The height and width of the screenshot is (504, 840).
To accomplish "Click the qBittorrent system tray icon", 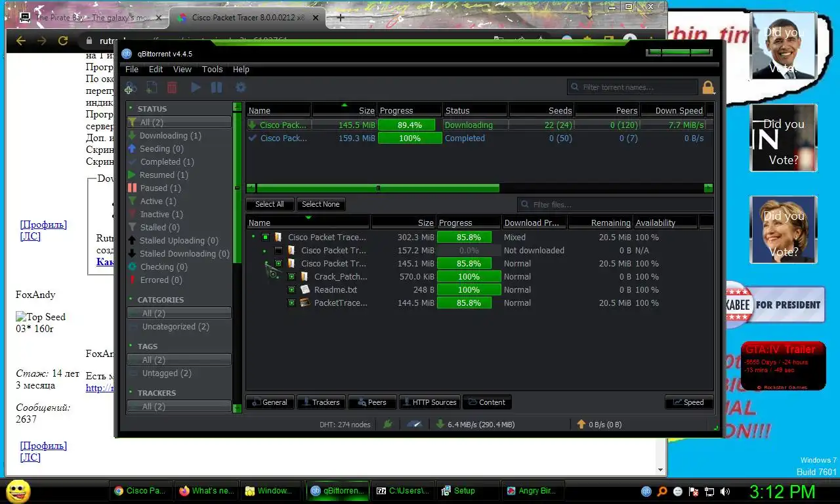I will click(x=646, y=491).
